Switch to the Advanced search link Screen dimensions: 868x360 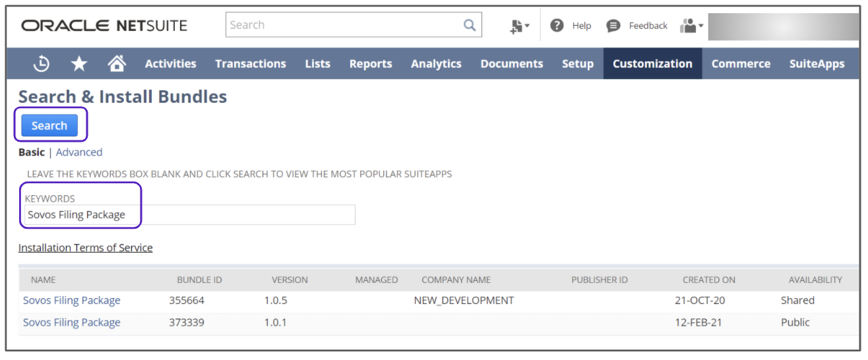[79, 152]
